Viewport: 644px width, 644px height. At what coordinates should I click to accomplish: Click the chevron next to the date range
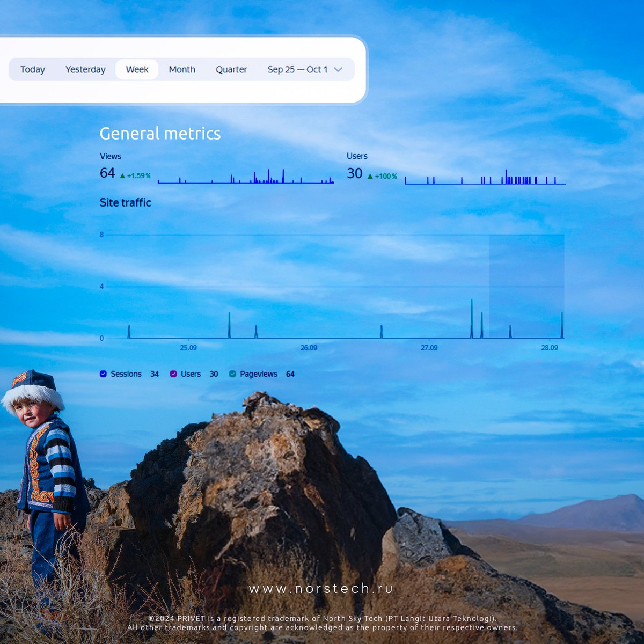pos(338,70)
